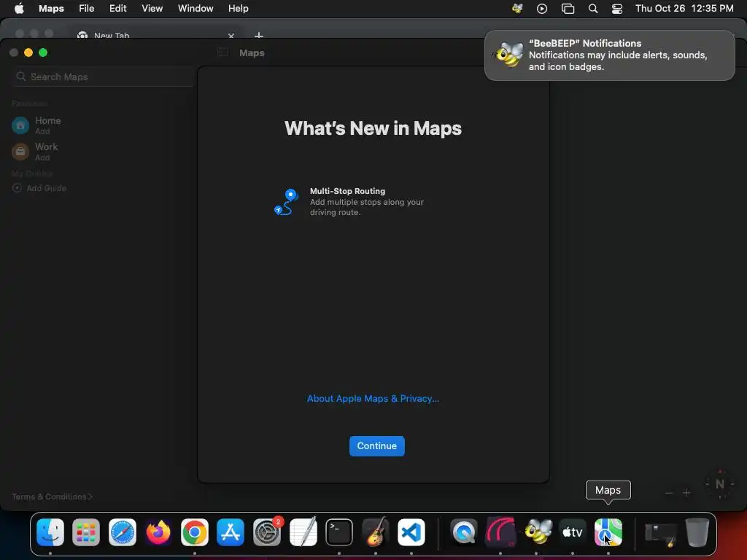The height and width of the screenshot is (560, 747).
Task: Zoom in with the plus button
Action: (x=686, y=493)
